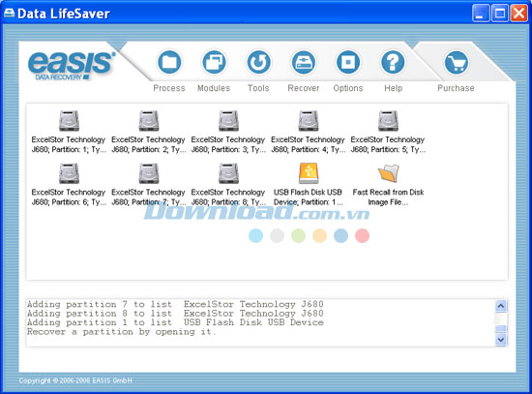
Task: Click the Recover drive icon
Action: (304, 62)
